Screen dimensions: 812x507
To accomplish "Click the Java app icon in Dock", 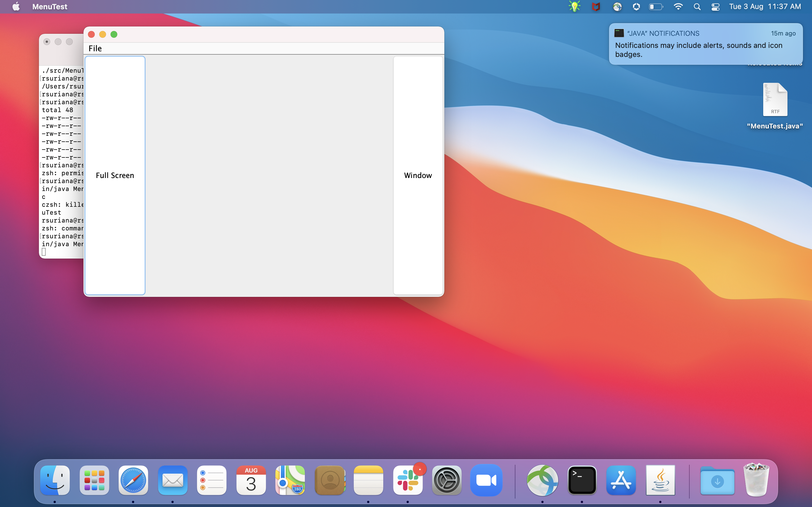I will [x=660, y=480].
